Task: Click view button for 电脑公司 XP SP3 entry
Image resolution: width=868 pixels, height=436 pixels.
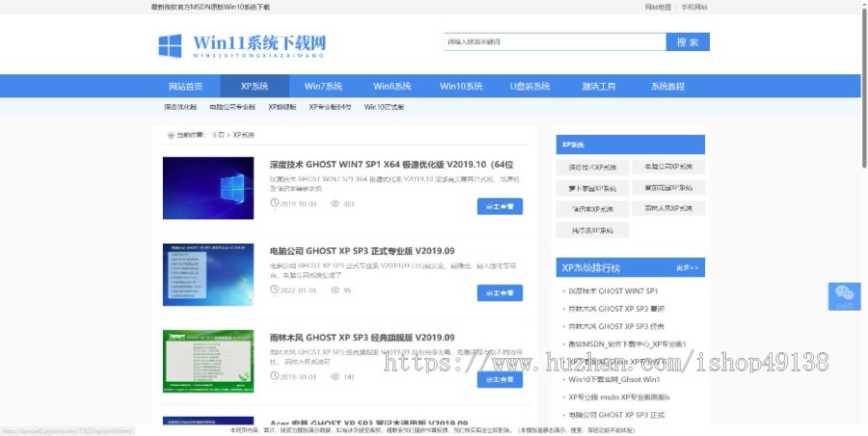Action: [500, 293]
